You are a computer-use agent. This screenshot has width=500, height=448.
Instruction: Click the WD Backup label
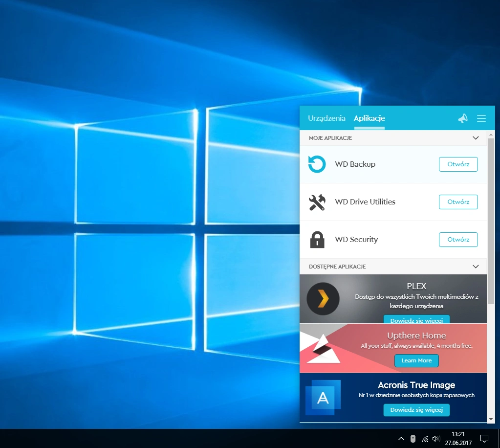point(355,164)
